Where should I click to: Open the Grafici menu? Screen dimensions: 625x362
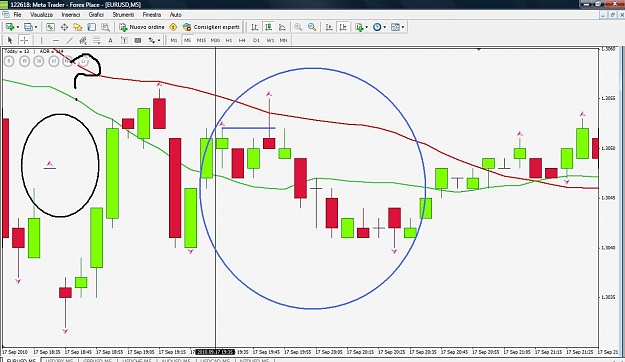click(96, 15)
